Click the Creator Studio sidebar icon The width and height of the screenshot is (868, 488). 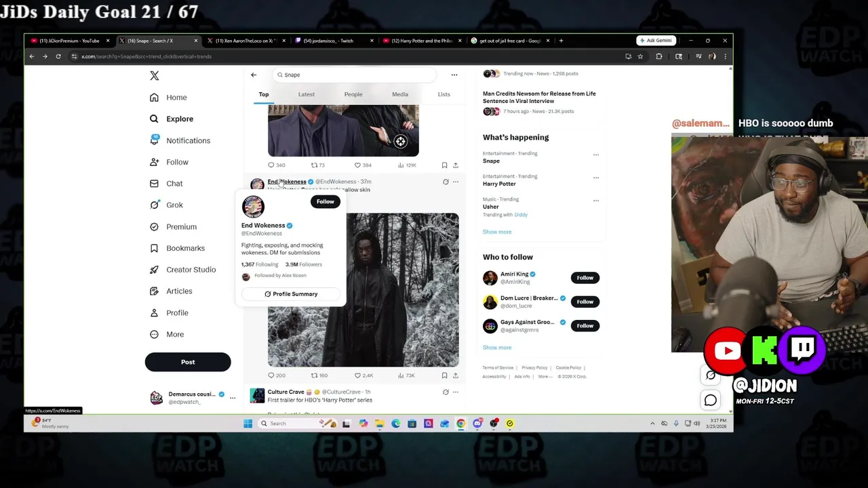click(154, 270)
